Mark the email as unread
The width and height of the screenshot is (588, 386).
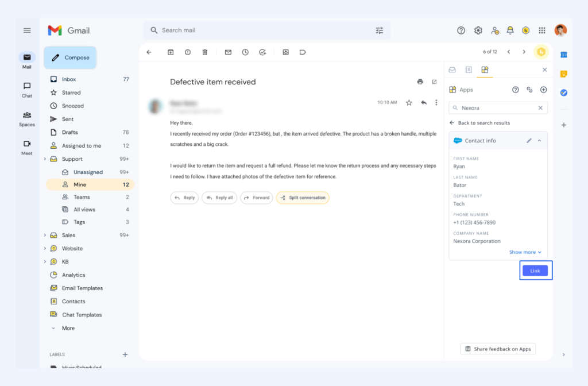[x=228, y=52]
